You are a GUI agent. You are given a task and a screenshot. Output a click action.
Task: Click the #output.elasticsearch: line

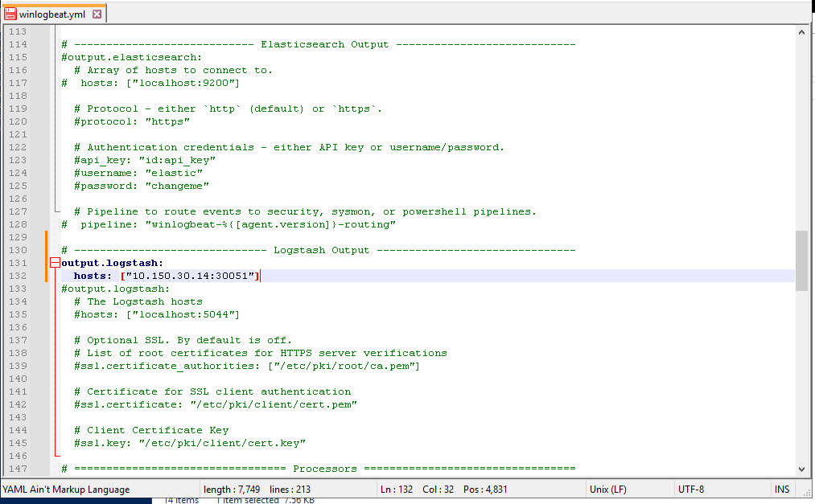[131, 57]
